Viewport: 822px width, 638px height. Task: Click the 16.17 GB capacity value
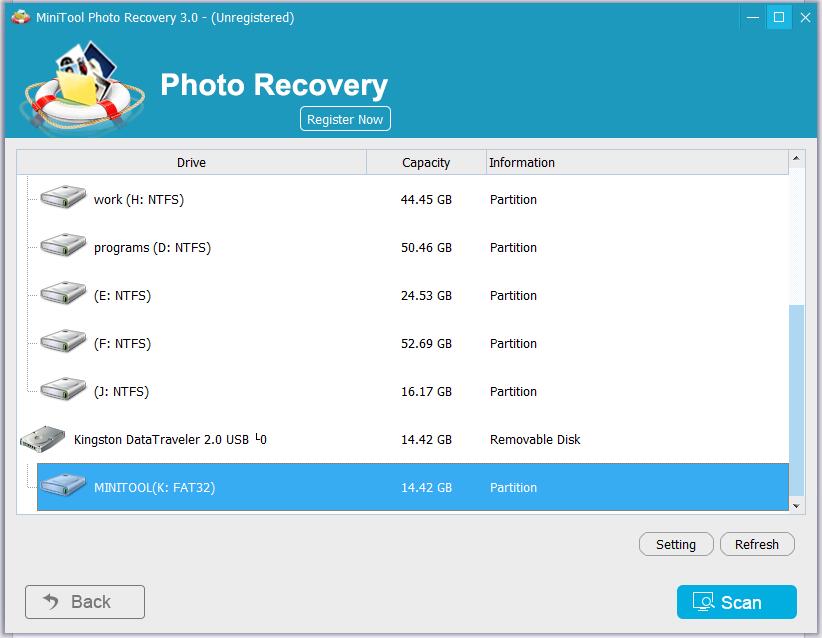pyautogui.click(x=426, y=392)
